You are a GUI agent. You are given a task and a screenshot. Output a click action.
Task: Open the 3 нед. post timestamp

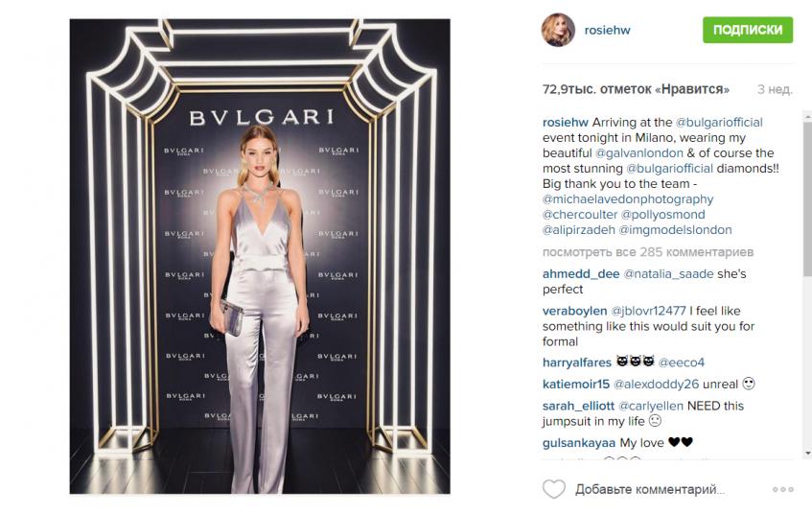point(775,89)
